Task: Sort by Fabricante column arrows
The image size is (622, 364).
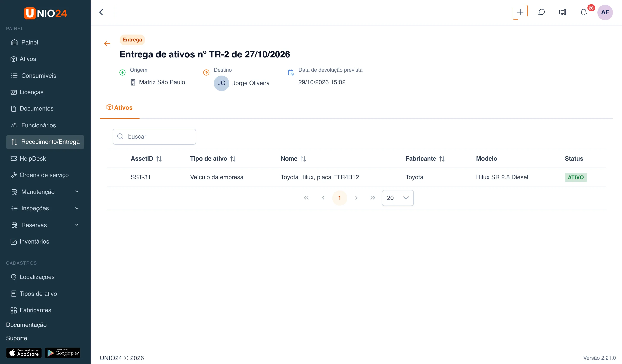Action: (x=442, y=159)
